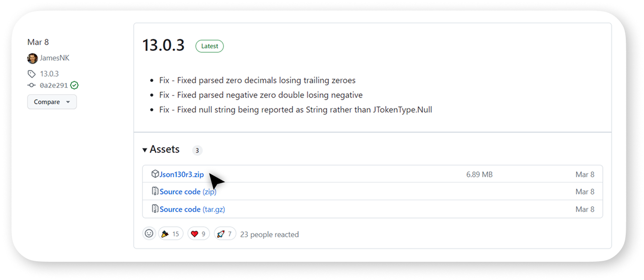644x280 pixels.
Task: Download Source code (tar.gz)
Action: (x=192, y=210)
